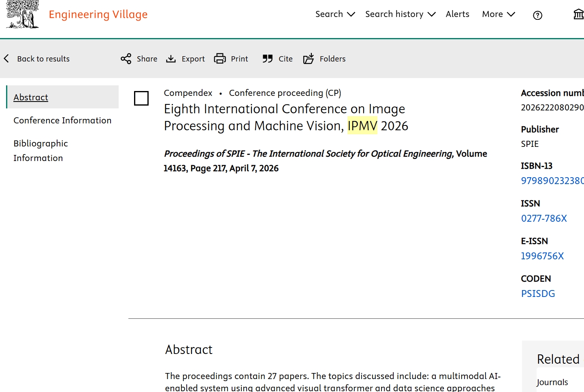Open the ISSN 0277-786X link
The height and width of the screenshot is (392, 584).
pyautogui.click(x=544, y=218)
